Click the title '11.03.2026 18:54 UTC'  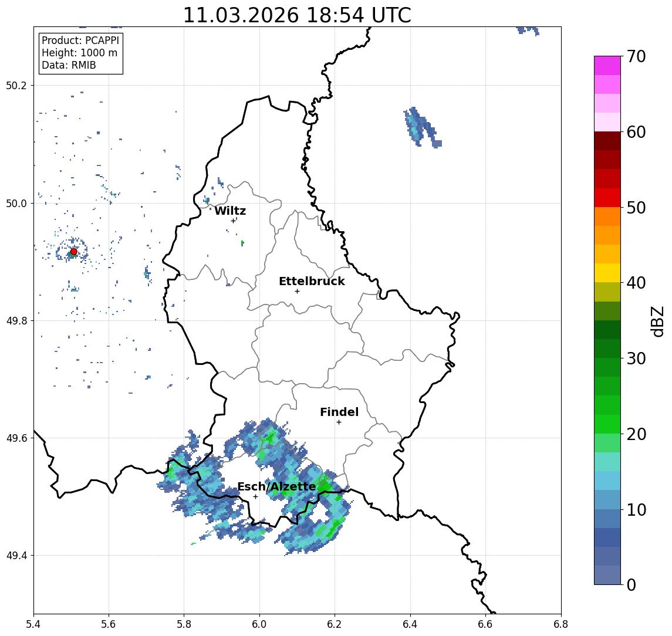[x=297, y=15]
